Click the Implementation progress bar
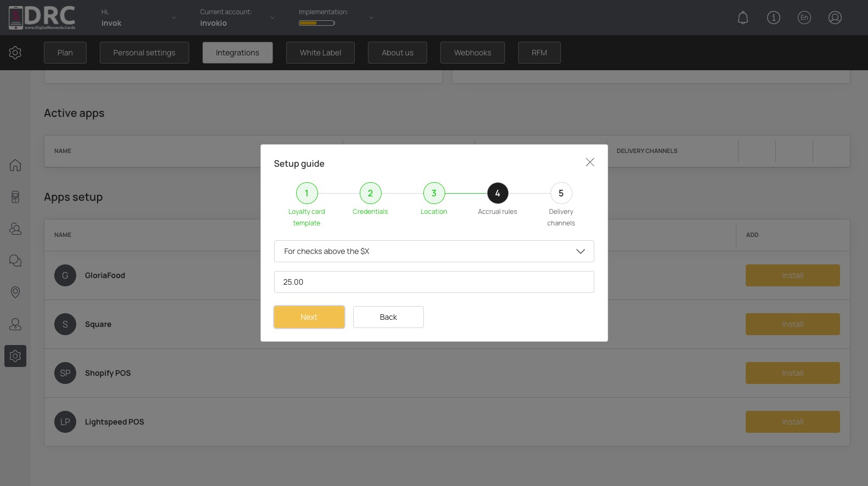 tap(317, 23)
